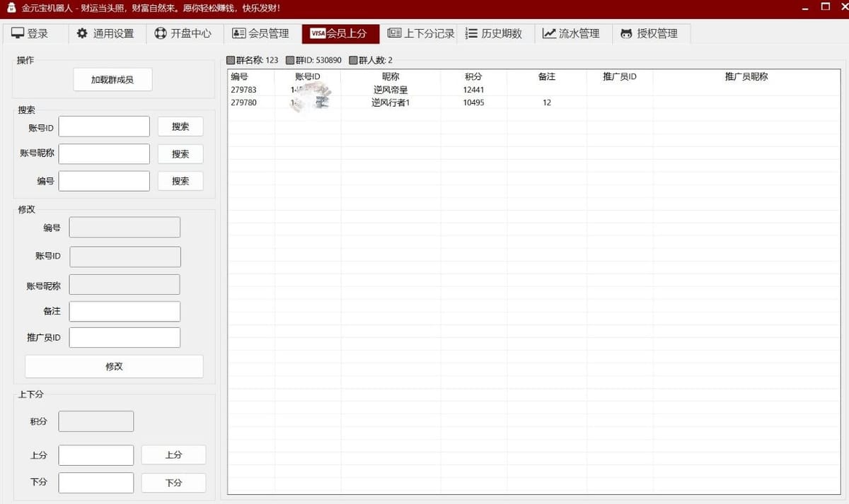Focus the 编号 input in the 搜索 section
The image size is (849, 504).
coord(104,181)
